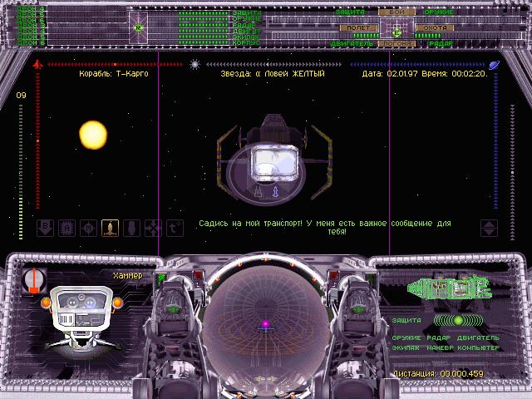Click the blue planet icon at top right
The height and width of the screenshot is (399, 532).
pyautogui.click(x=494, y=64)
